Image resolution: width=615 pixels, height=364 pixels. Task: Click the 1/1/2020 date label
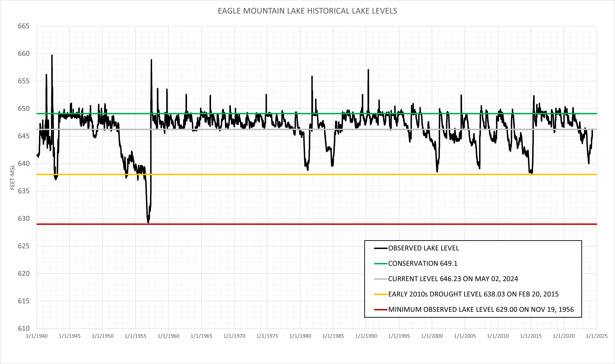click(564, 336)
